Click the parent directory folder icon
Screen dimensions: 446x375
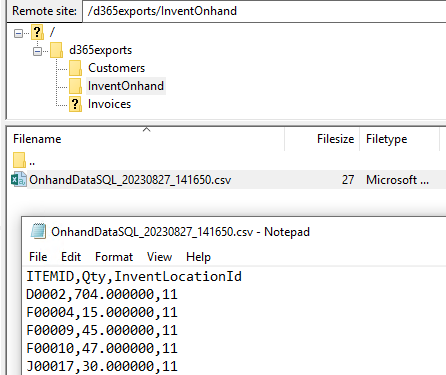pos(19,160)
